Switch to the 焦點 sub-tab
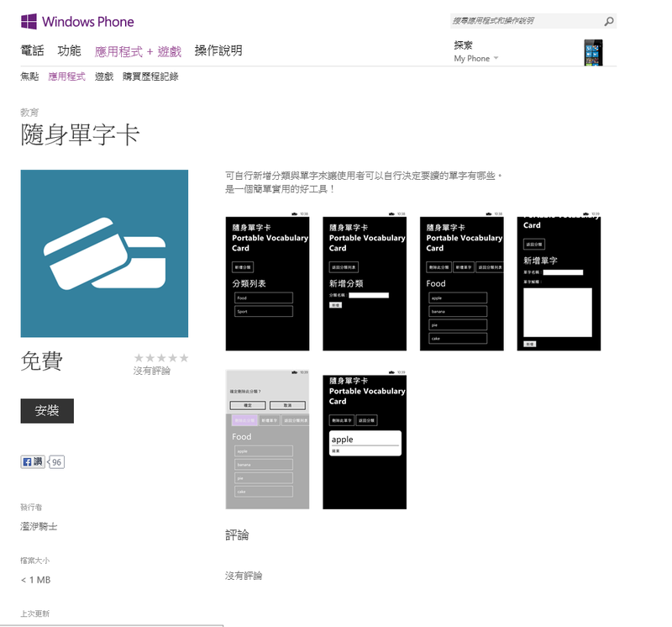The width and height of the screenshot is (672, 627). [29, 76]
